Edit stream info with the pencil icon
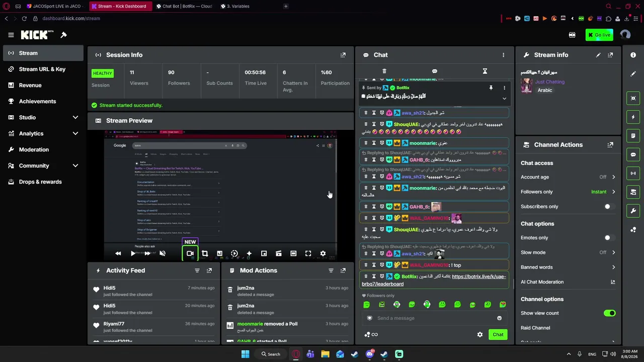 (x=598, y=55)
